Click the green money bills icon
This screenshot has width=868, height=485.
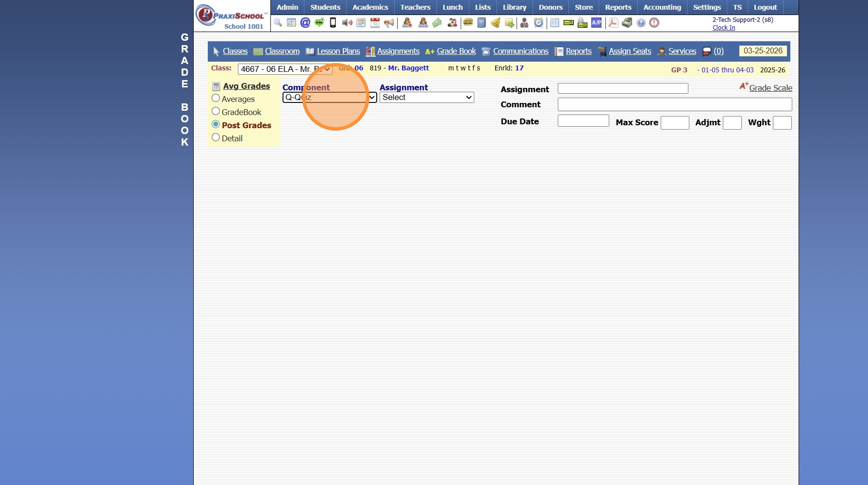coord(437,23)
